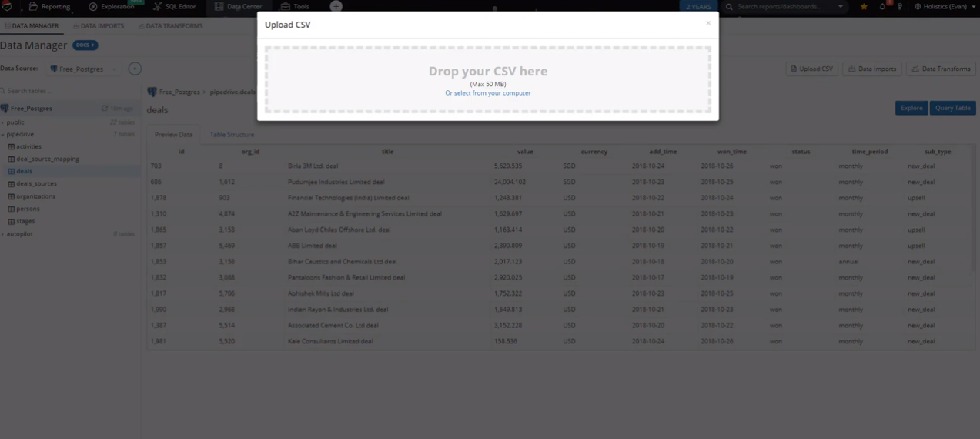Screen dimensions: 980x439
Task: Click the 2 YEARS badge
Action: pos(698,6)
